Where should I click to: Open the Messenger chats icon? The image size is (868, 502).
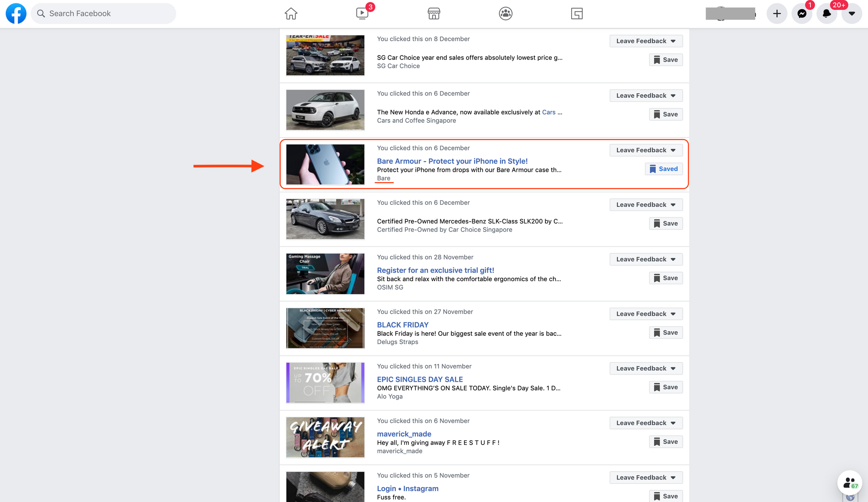click(x=802, y=13)
